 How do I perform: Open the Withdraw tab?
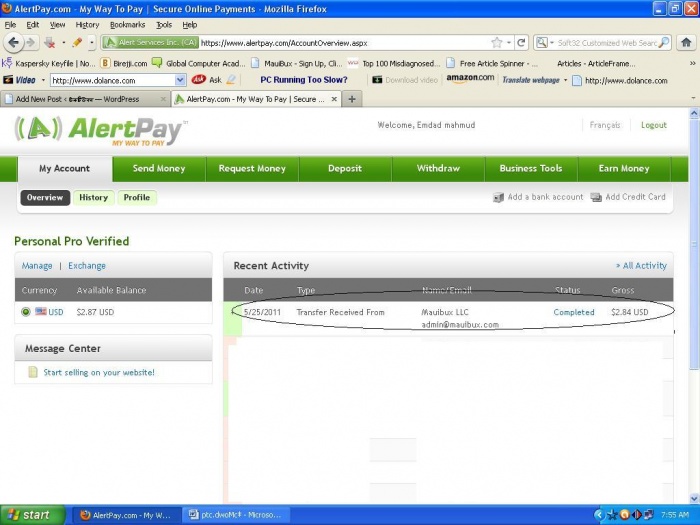pos(438,169)
